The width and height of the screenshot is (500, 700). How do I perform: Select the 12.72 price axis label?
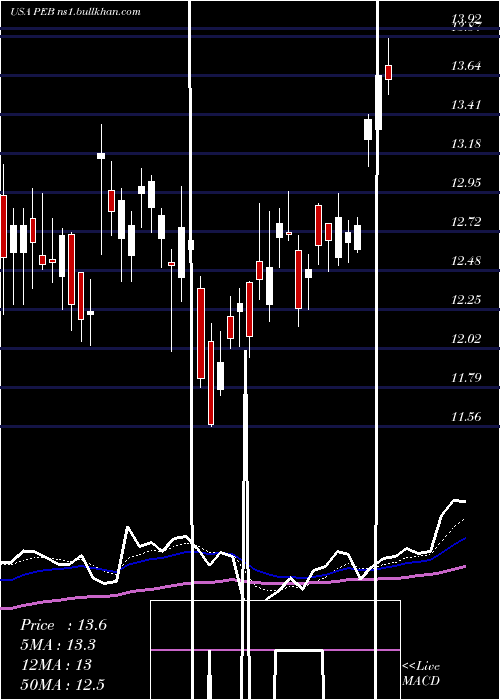(x=467, y=222)
